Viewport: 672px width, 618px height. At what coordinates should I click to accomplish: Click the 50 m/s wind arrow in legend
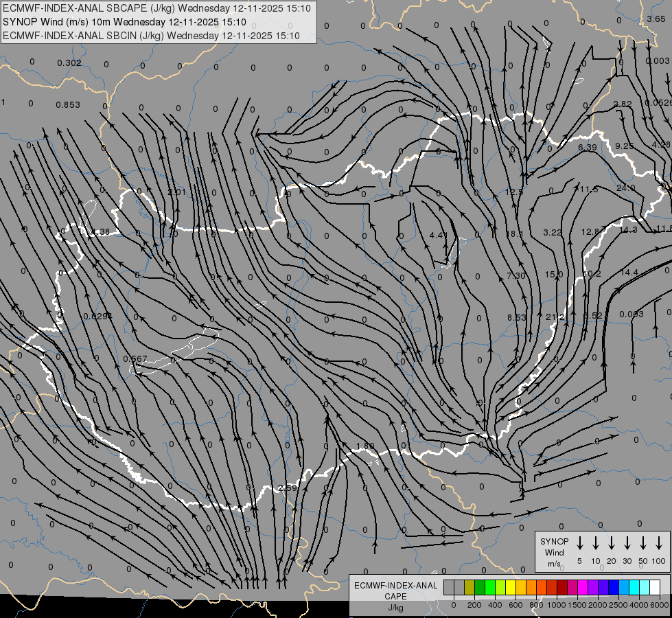pyautogui.click(x=643, y=543)
